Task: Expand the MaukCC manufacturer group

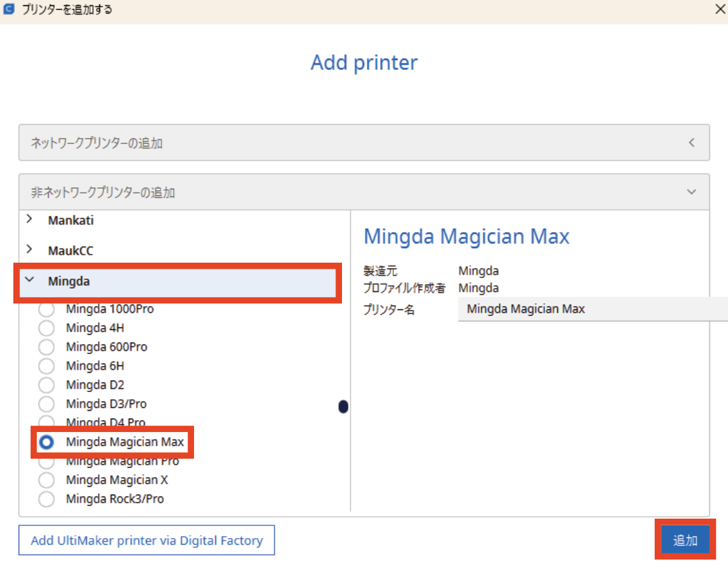Action: (x=30, y=249)
